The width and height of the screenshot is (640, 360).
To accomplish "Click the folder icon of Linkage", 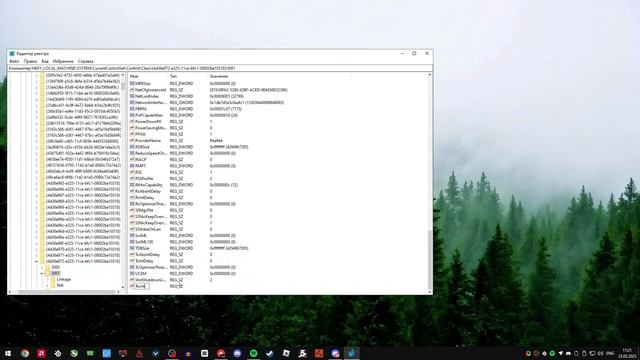I will coord(53,279).
